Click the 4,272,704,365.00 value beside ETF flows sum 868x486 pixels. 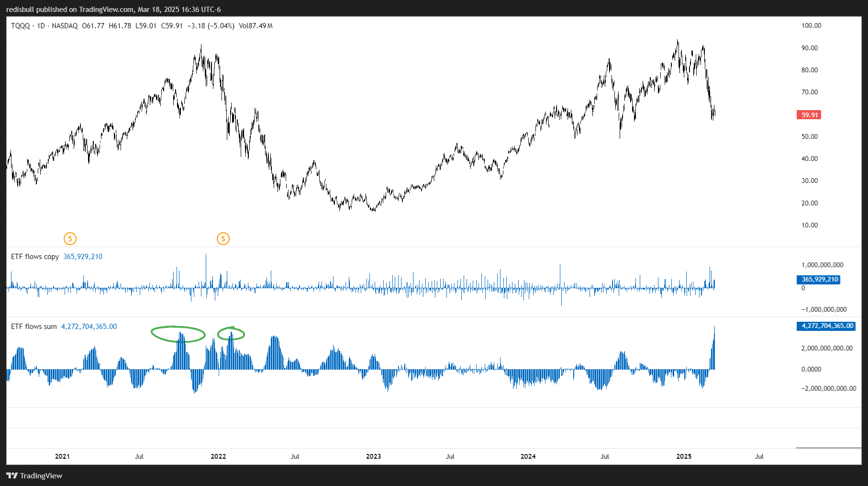pyautogui.click(x=89, y=327)
